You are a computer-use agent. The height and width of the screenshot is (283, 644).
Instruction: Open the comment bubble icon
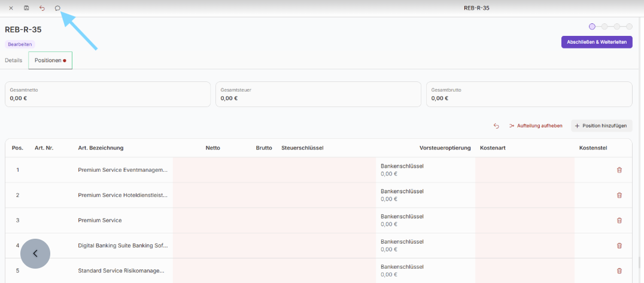pos(57,8)
